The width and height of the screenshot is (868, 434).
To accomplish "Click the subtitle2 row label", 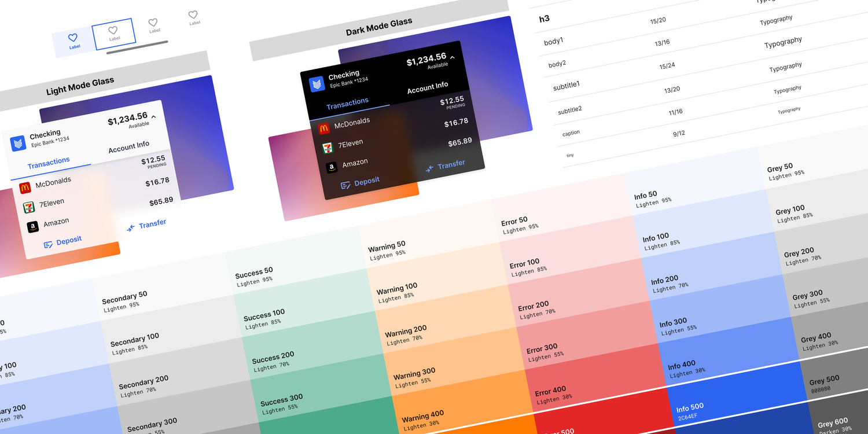I will click(x=570, y=110).
